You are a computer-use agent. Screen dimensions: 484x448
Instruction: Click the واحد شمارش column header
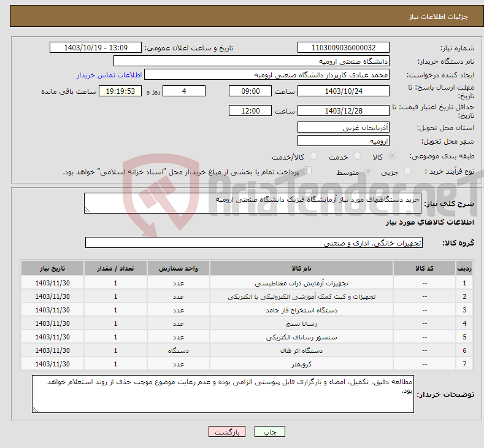click(179, 268)
